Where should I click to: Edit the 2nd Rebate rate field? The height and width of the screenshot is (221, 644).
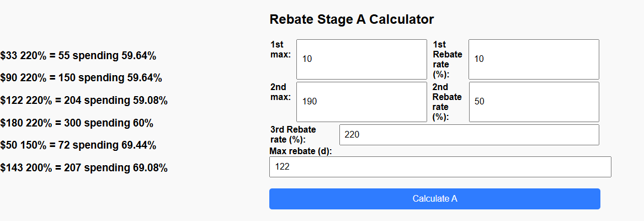[534, 102]
